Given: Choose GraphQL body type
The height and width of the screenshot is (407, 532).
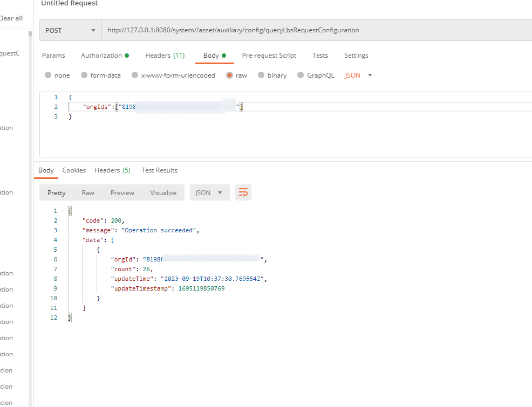Looking at the screenshot, I should point(301,75).
